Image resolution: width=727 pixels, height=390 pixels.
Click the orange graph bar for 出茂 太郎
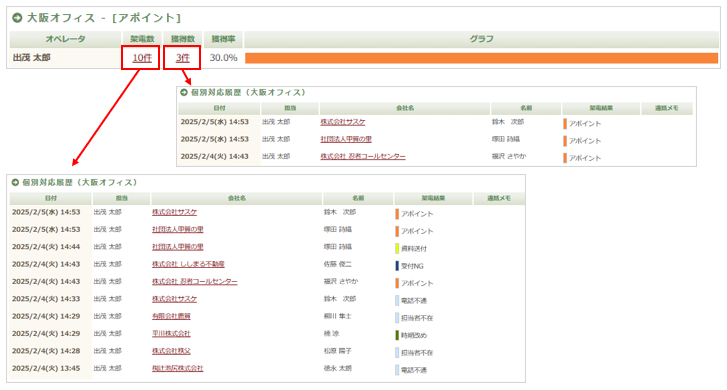(481, 58)
